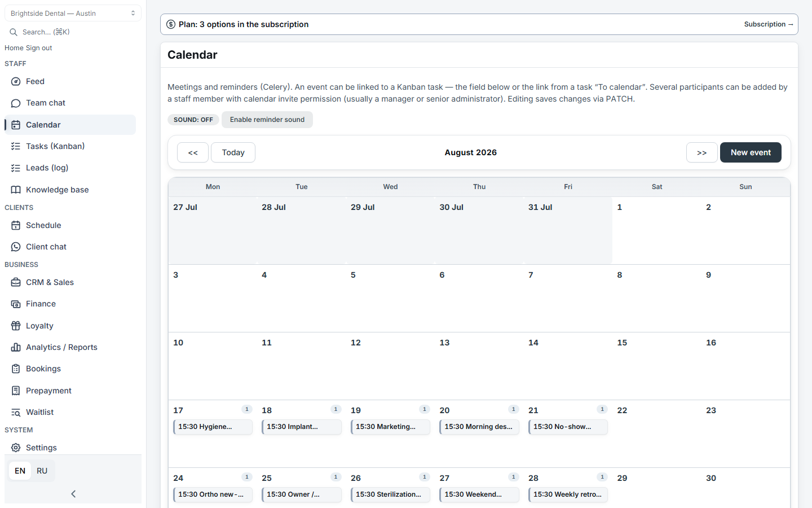Click the Schedule calendar icon
Image resolution: width=812 pixels, height=508 pixels.
click(16, 225)
